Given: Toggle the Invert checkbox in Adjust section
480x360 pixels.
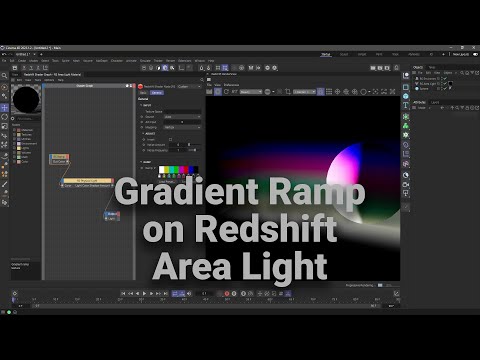Looking at the screenshot, I should (x=170, y=139).
